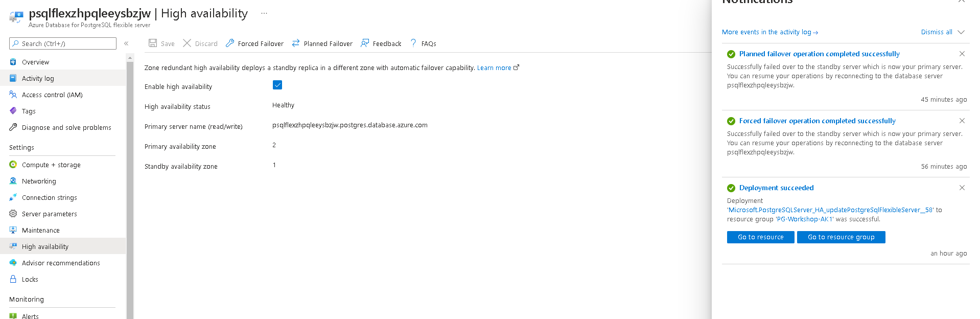Open Deployment succeeded notification title
The width and height of the screenshot is (980, 319).
[x=777, y=188]
